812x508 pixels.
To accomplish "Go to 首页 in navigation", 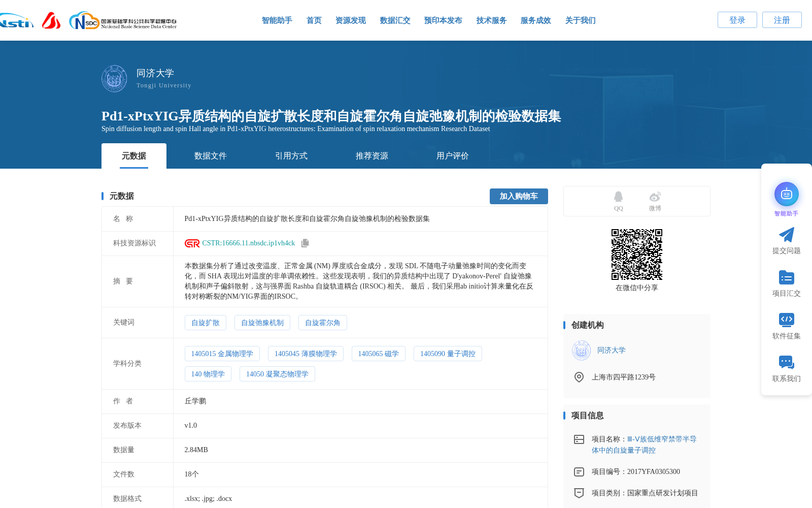I will 314,20.
